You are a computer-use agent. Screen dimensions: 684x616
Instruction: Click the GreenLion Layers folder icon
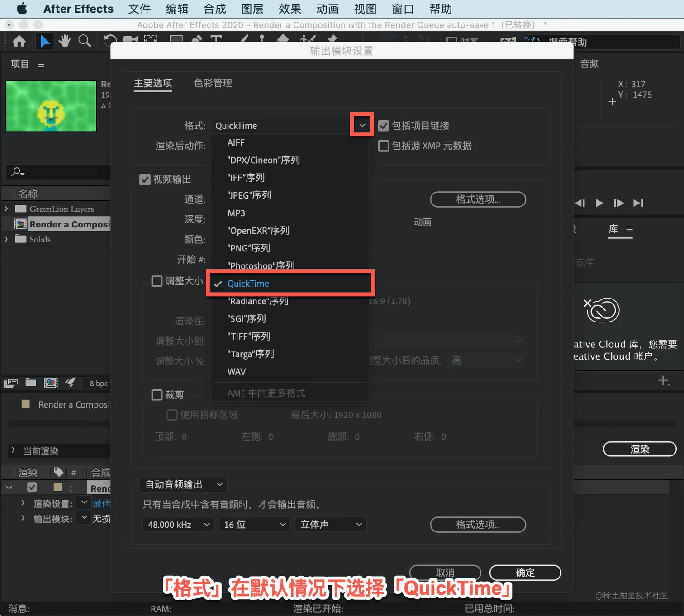[21, 208]
